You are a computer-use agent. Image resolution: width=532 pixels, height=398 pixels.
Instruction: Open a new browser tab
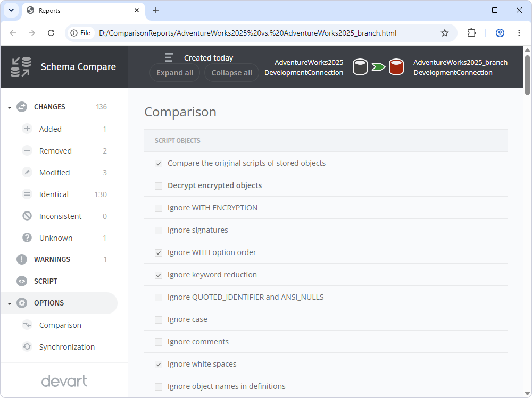click(156, 10)
